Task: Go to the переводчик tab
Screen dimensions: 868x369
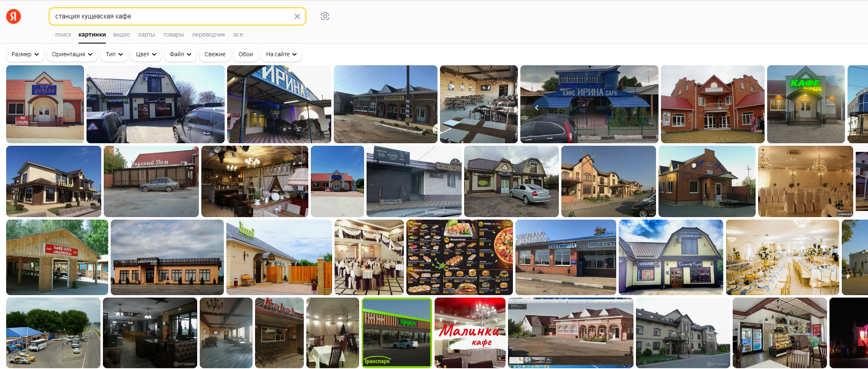Action: point(209,35)
